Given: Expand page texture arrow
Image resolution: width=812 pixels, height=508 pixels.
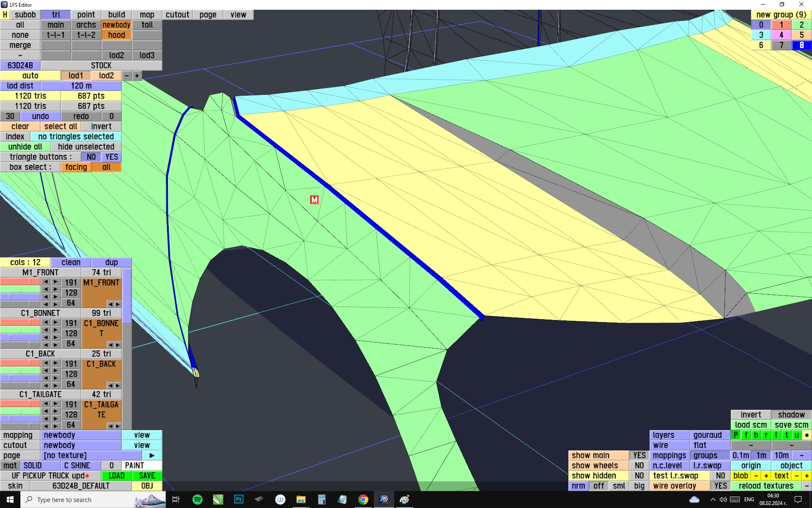Looking at the screenshot, I should (152, 456).
